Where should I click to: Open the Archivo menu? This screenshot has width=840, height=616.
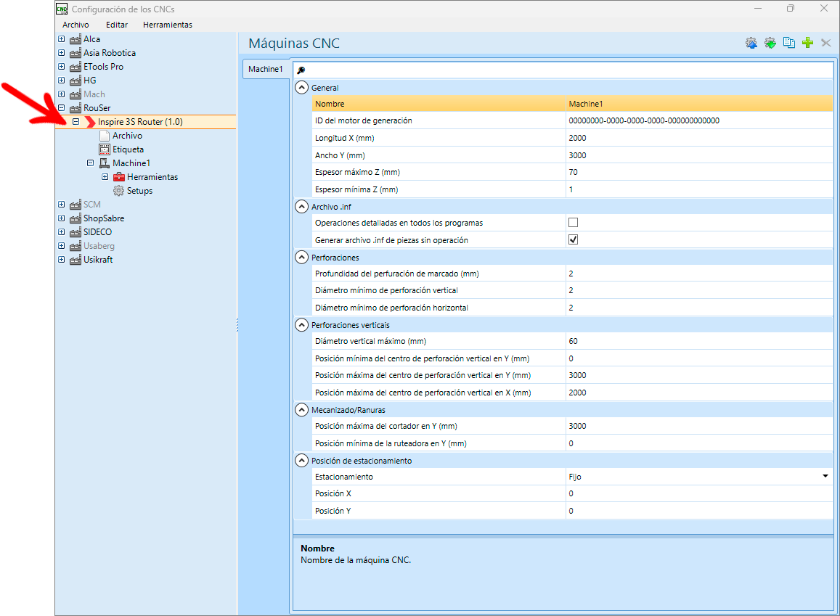click(x=76, y=25)
